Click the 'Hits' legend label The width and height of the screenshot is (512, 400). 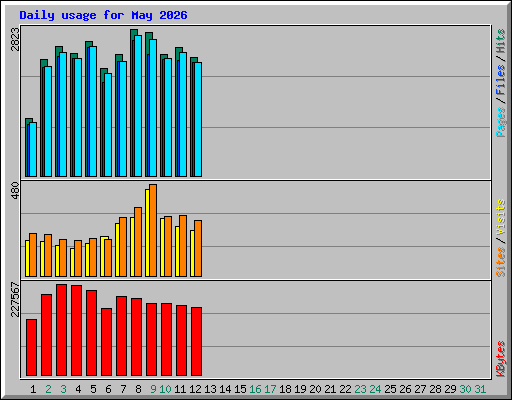click(x=501, y=41)
